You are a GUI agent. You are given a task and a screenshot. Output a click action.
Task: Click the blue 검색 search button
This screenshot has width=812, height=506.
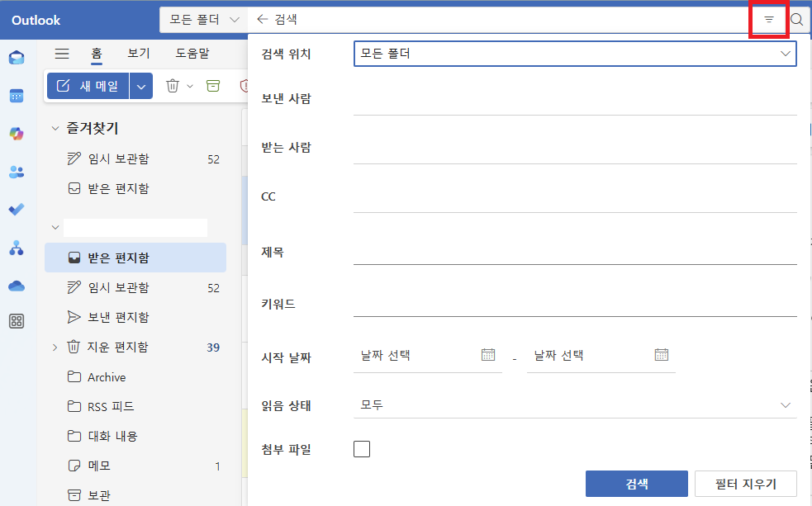(636, 485)
